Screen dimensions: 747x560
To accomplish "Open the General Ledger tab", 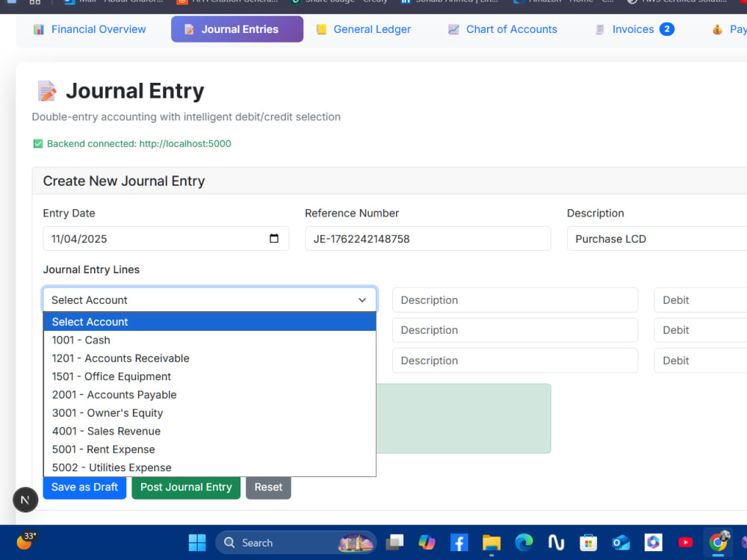I will pyautogui.click(x=364, y=30).
